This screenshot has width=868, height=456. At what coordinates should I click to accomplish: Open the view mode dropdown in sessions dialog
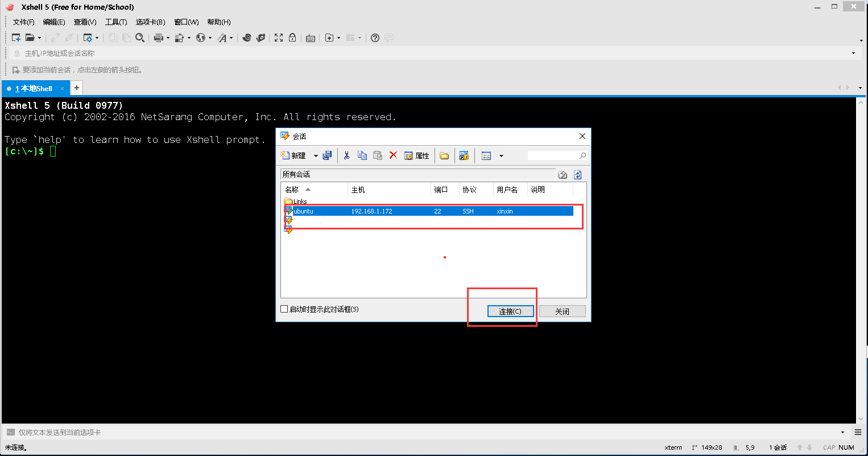tap(501, 156)
